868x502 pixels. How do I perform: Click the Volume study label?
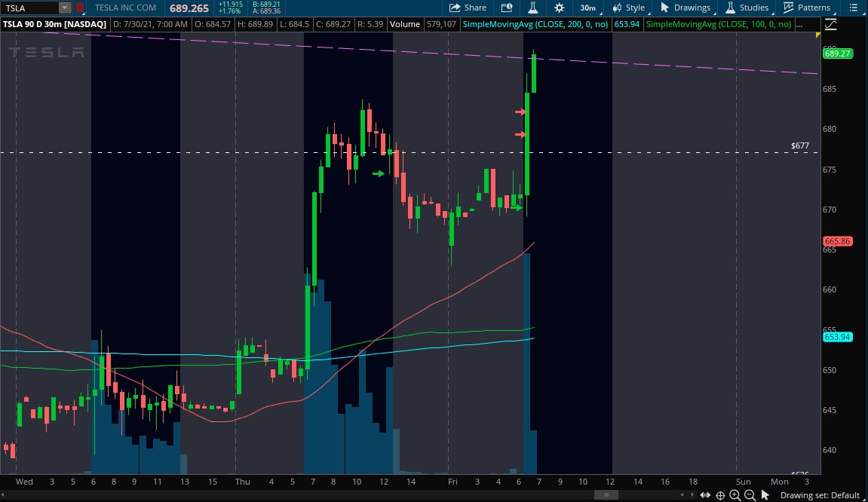405,24
